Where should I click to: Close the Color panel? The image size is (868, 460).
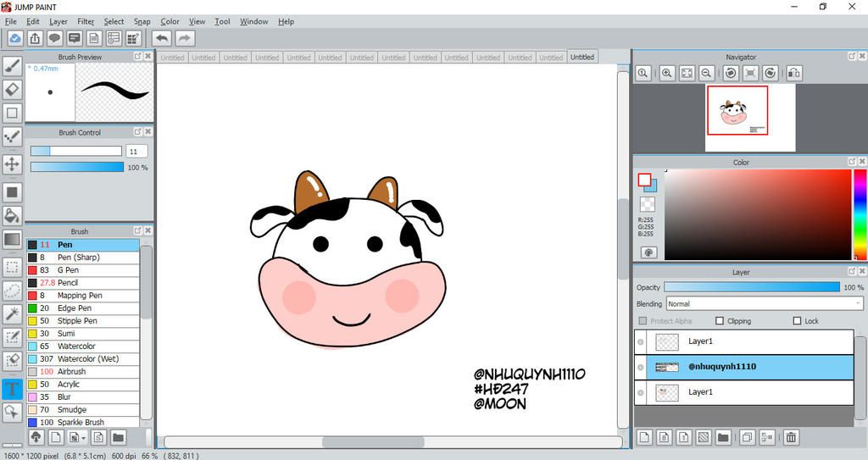coord(861,161)
